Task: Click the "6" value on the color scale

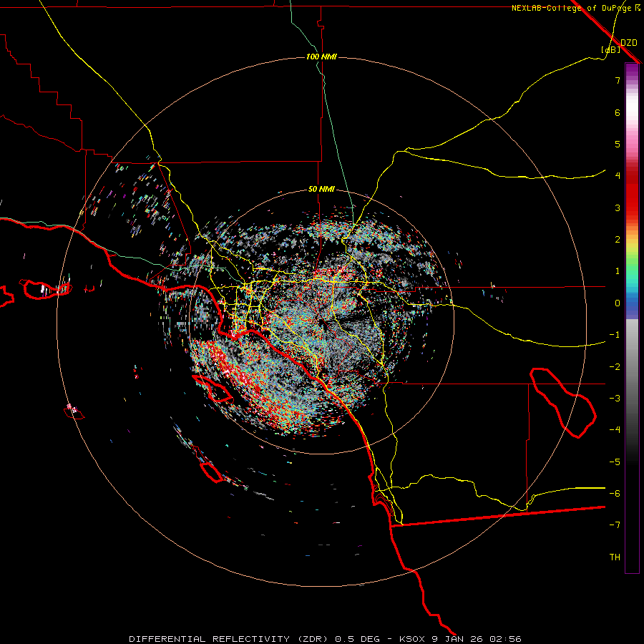Action: click(x=618, y=112)
